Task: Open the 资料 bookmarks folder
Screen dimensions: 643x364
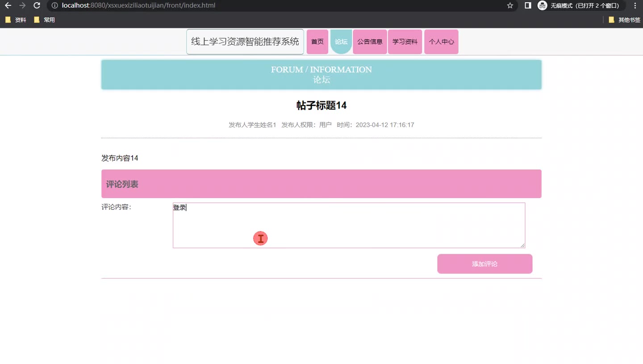Action: pyautogui.click(x=16, y=20)
